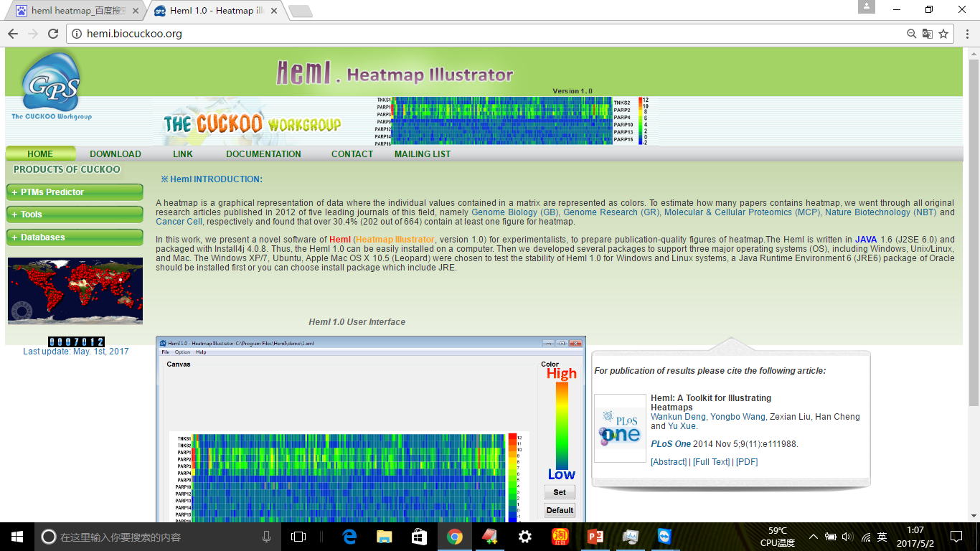Click the Default button in Heml interface image
The height and width of the screenshot is (551, 980).
point(560,511)
